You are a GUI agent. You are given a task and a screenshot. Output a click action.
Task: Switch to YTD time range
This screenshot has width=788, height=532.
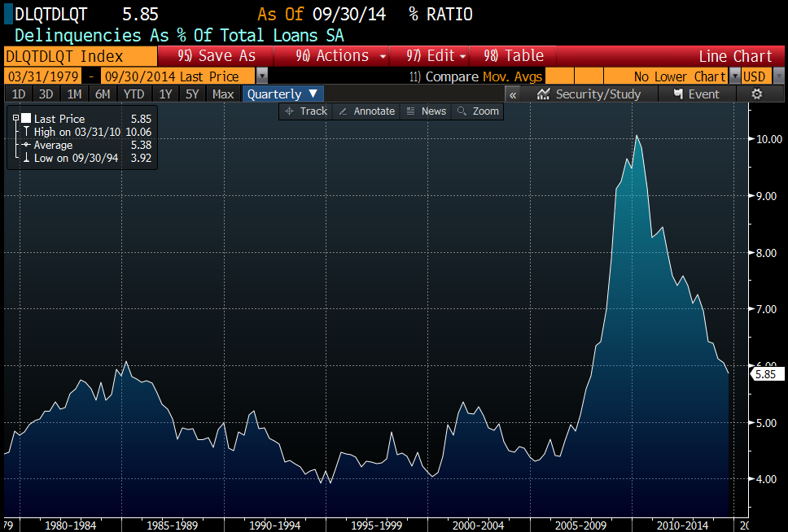(134, 94)
